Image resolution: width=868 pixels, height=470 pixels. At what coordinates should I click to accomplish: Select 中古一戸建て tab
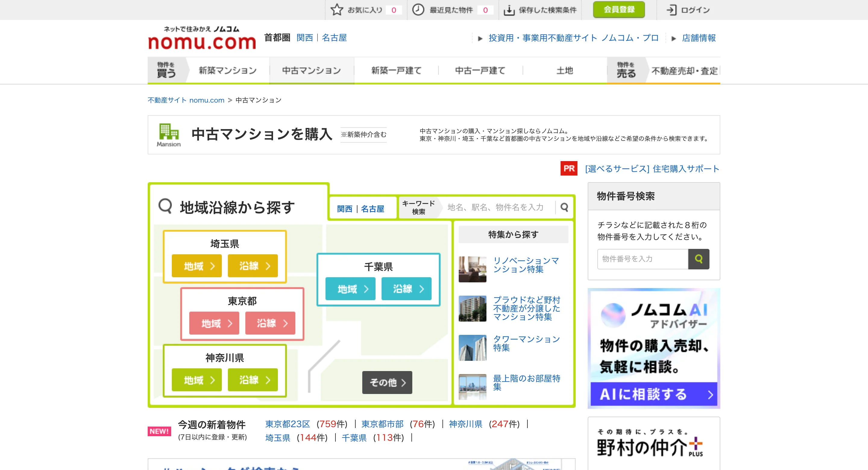pos(480,71)
